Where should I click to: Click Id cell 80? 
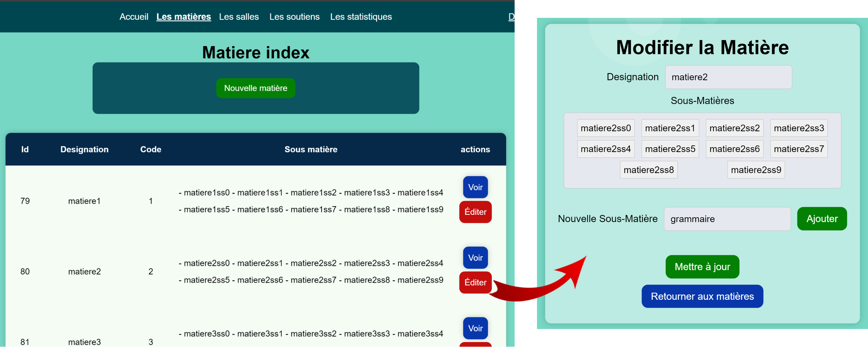[25, 271]
